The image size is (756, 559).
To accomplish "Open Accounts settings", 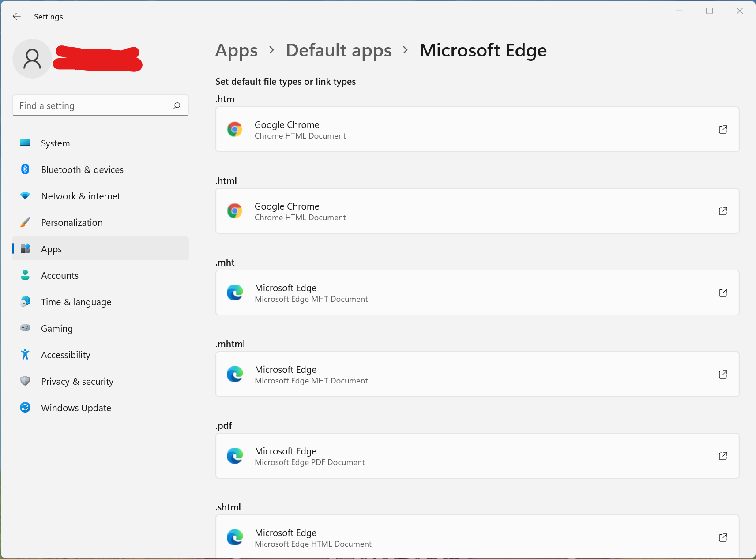I will point(101,275).
